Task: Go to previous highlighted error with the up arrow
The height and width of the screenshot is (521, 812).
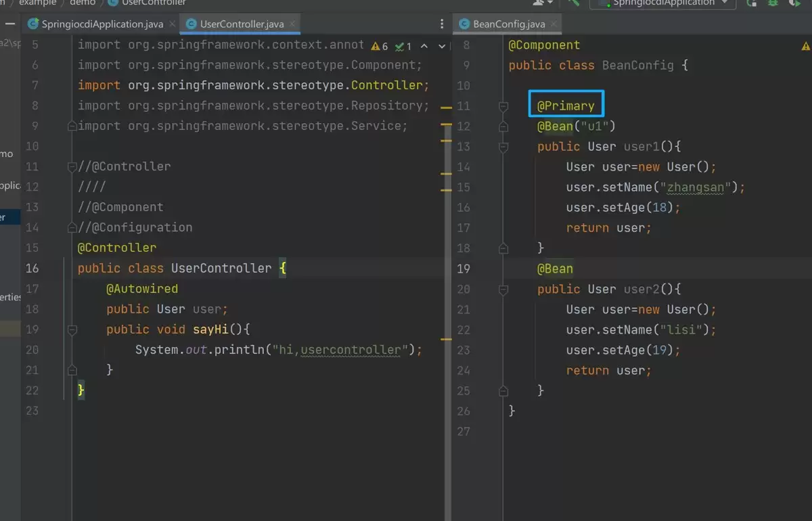Action: pyautogui.click(x=424, y=46)
